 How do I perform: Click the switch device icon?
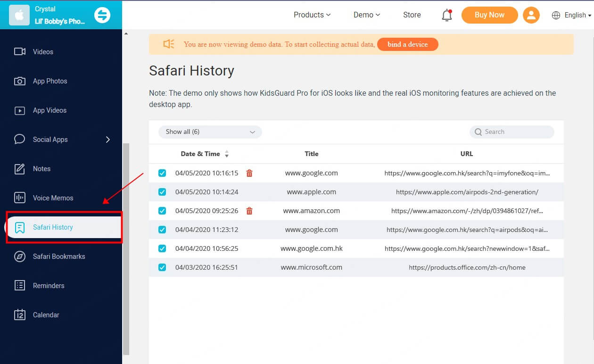click(102, 16)
